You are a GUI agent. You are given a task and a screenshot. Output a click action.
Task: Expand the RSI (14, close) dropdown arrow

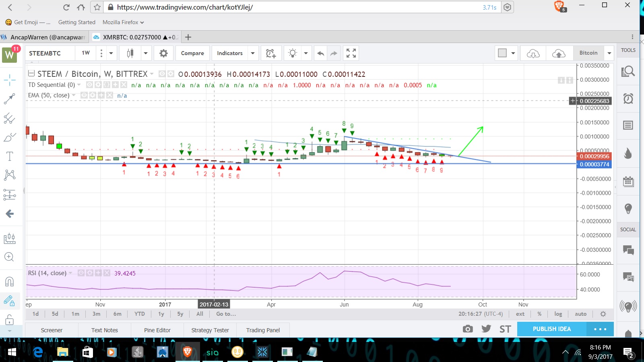(70, 273)
